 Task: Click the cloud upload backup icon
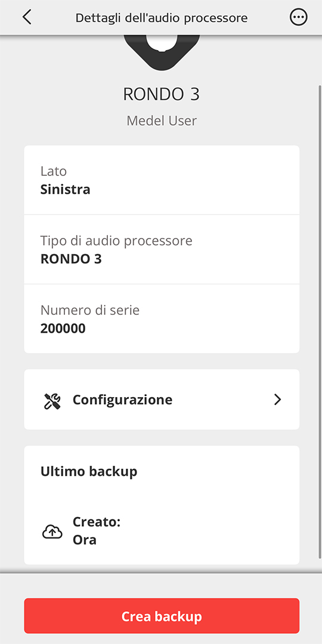(x=52, y=532)
